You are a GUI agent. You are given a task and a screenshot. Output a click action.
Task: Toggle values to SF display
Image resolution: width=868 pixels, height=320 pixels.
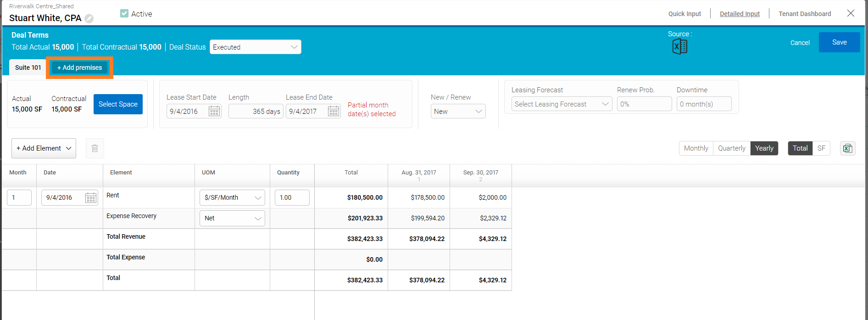pyautogui.click(x=821, y=148)
